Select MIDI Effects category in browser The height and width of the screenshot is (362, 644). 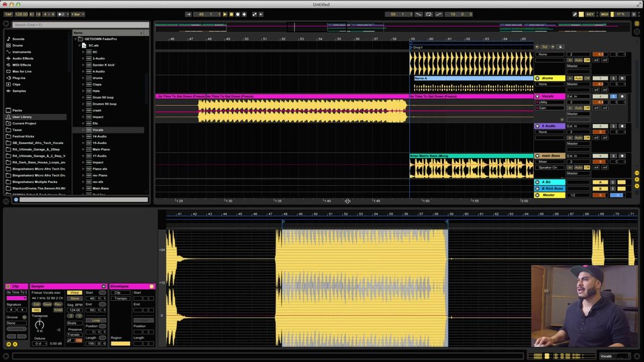(21, 65)
